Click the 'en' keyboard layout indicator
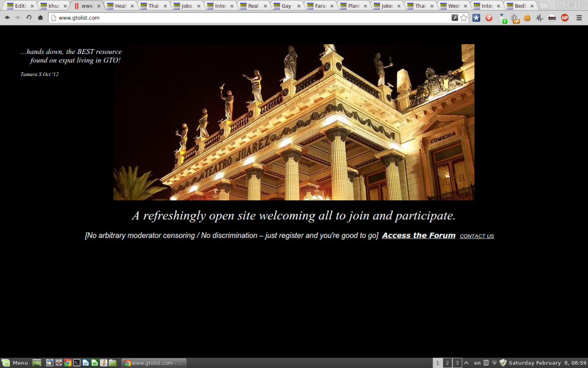 pyautogui.click(x=477, y=363)
